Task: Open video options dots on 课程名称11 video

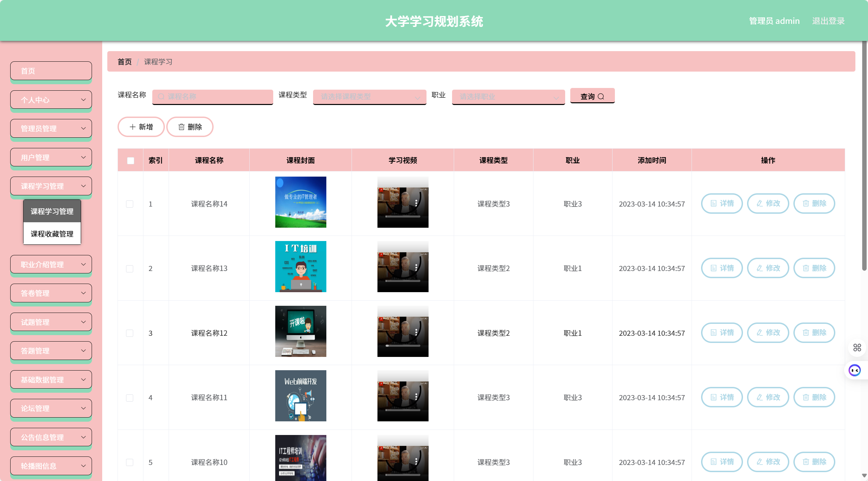Action: click(x=416, y=396)
